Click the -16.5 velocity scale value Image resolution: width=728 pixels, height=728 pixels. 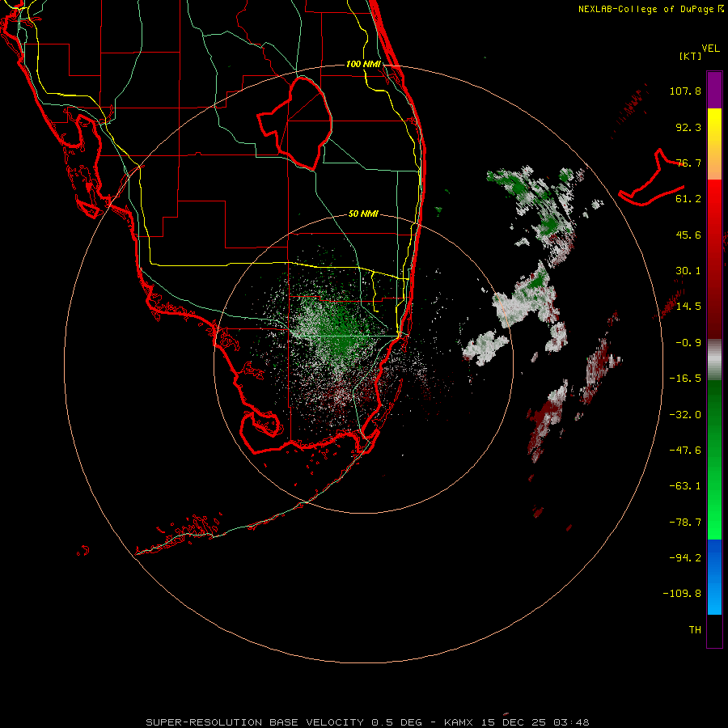[x=685, y=379]
